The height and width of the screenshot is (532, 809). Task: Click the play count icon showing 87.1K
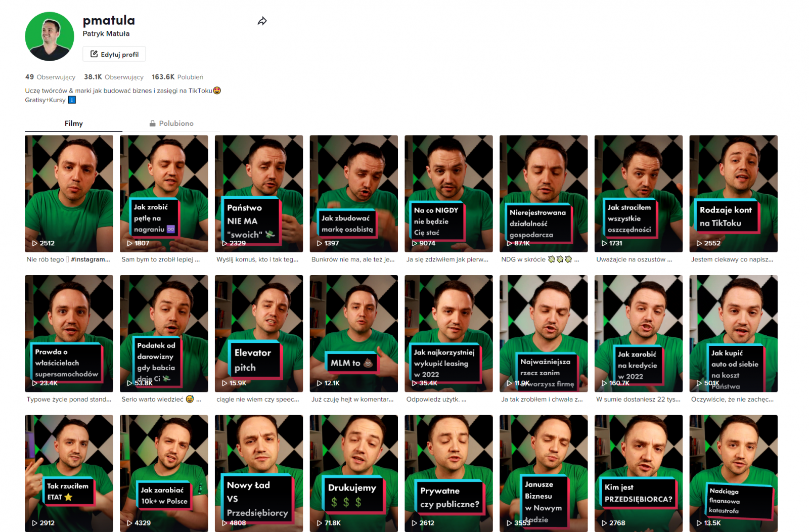coord(509,243)
